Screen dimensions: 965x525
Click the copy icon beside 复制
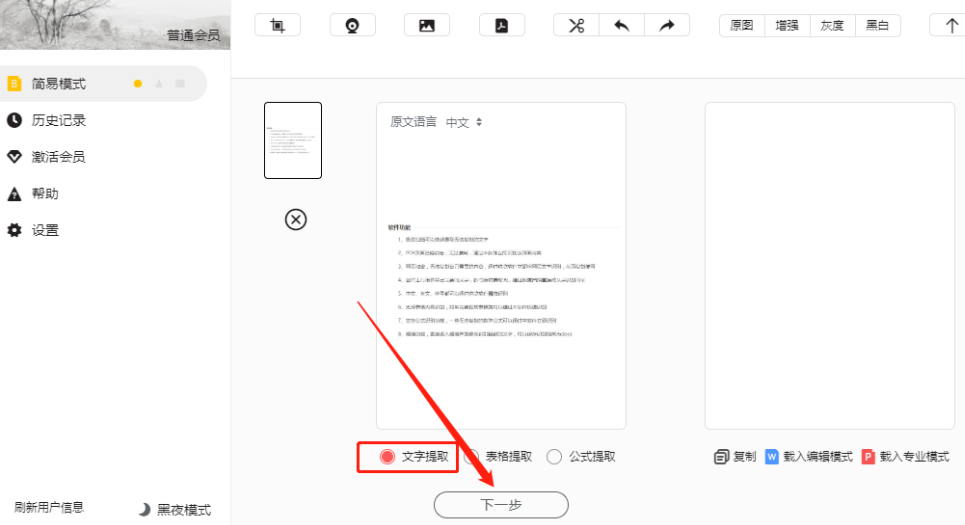click(721, 457)
